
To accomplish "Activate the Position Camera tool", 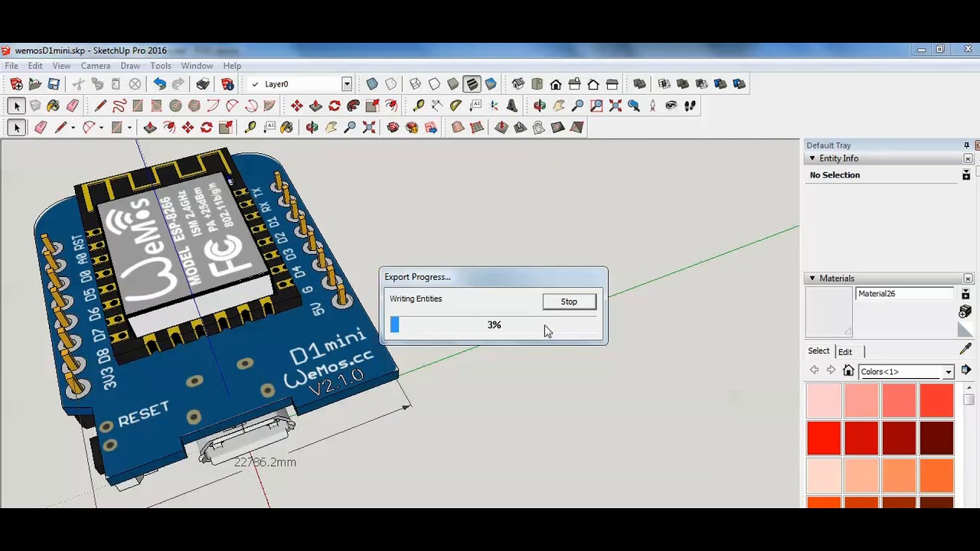I will coord(652,106).
